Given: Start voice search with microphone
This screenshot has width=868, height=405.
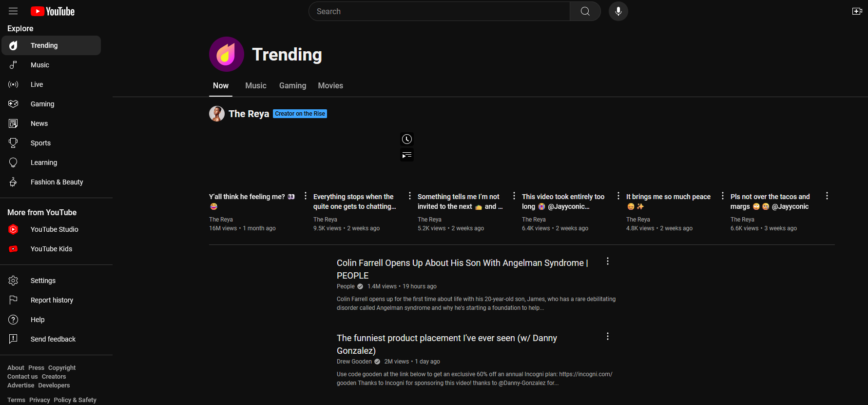Looking at the screenshot, I should (x=618, y=11).
